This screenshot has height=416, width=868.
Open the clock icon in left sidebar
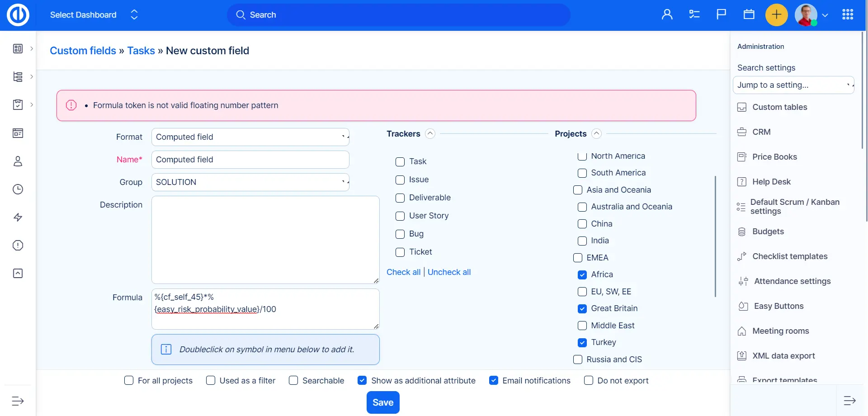(x=18, y=189)
